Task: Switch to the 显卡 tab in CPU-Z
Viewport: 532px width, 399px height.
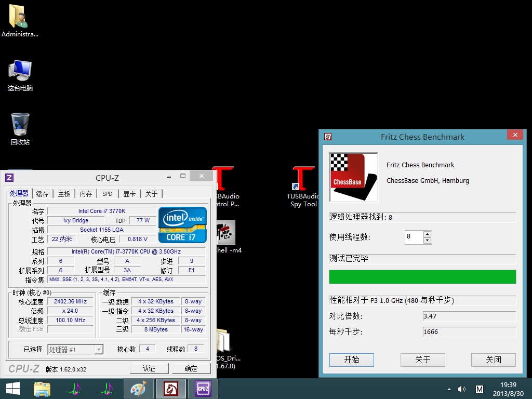Action: [129, 194]
